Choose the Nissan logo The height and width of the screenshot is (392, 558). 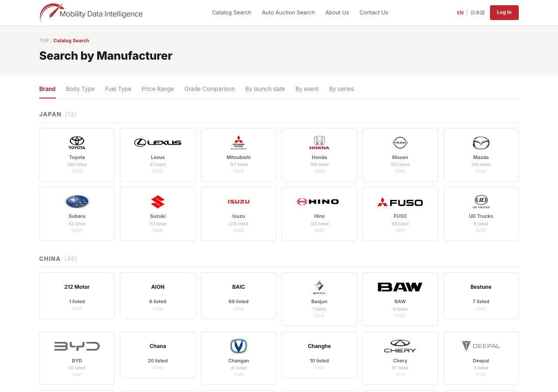coord(400,142)
